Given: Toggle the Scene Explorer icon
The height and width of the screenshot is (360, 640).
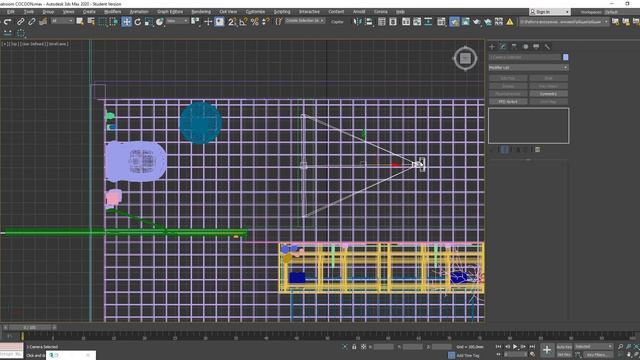Looking at the screenshot, I should (x=382, y=22).
